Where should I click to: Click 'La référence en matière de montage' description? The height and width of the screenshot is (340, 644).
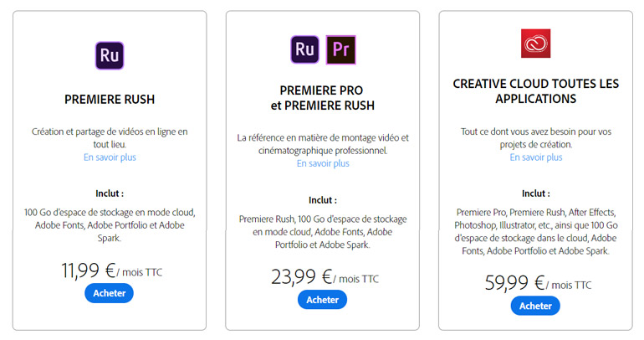[323, 144]
